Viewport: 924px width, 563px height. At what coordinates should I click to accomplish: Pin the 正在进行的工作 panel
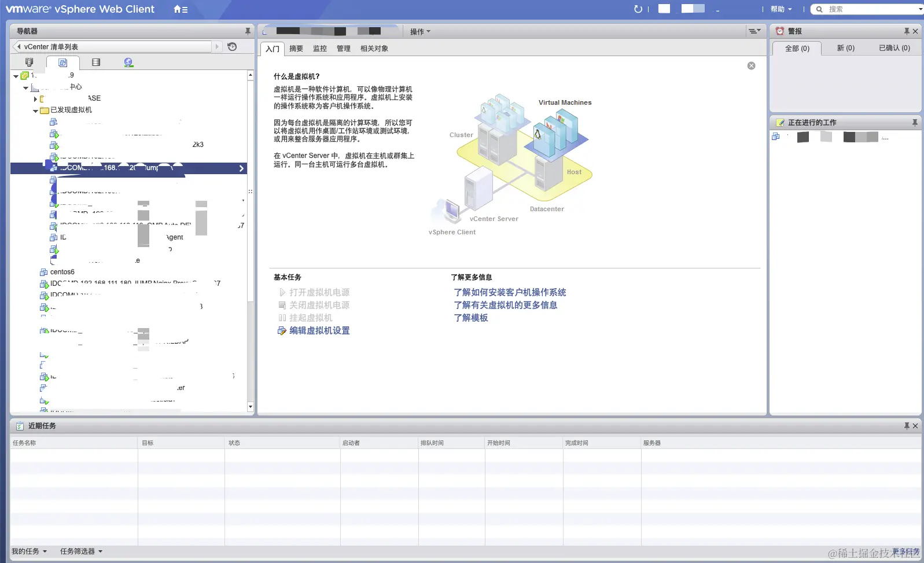(x=915, y=123)
